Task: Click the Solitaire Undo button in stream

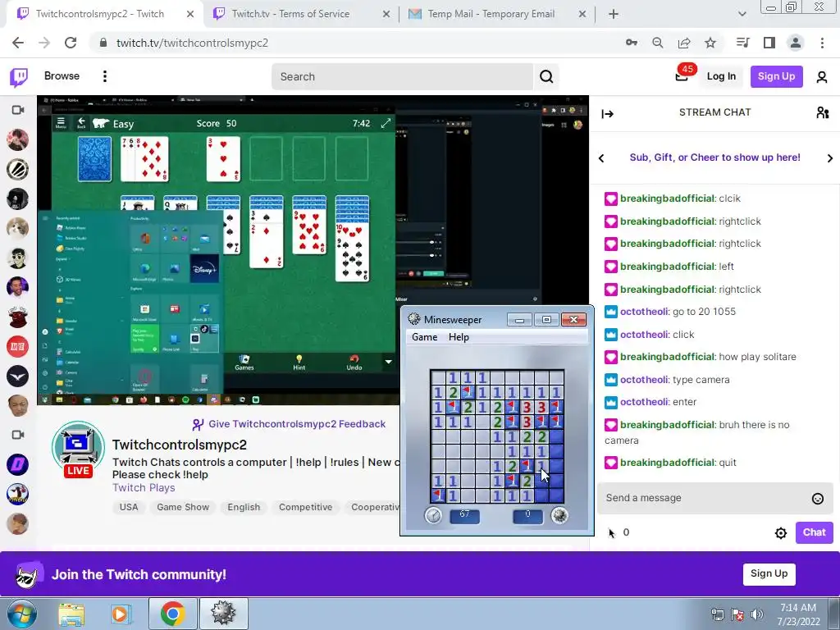Action: tap(354, 363)
